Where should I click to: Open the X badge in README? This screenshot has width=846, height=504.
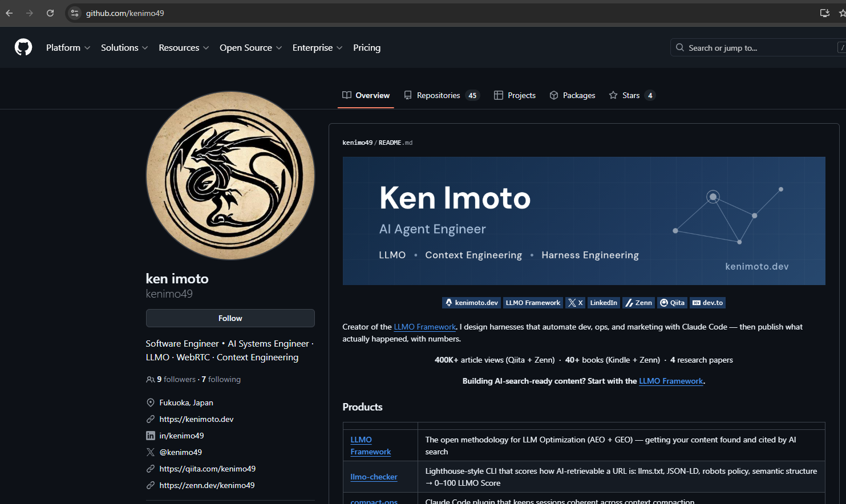coord(575,303)
